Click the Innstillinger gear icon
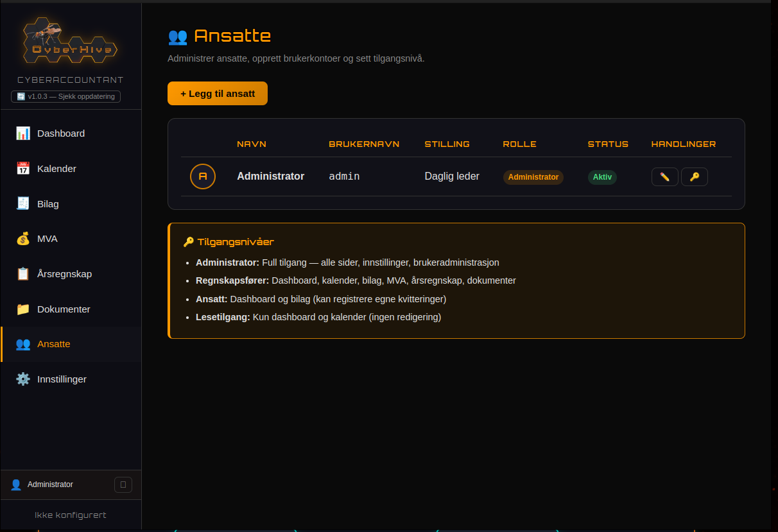 [23, 379]
